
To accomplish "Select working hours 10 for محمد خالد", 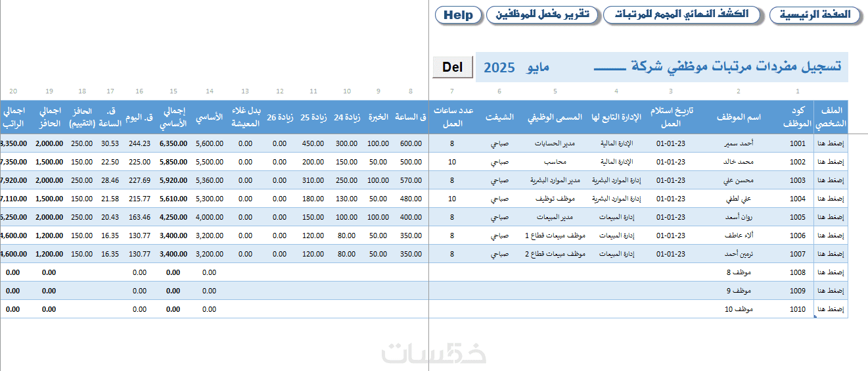I will (x=452, y=162).
